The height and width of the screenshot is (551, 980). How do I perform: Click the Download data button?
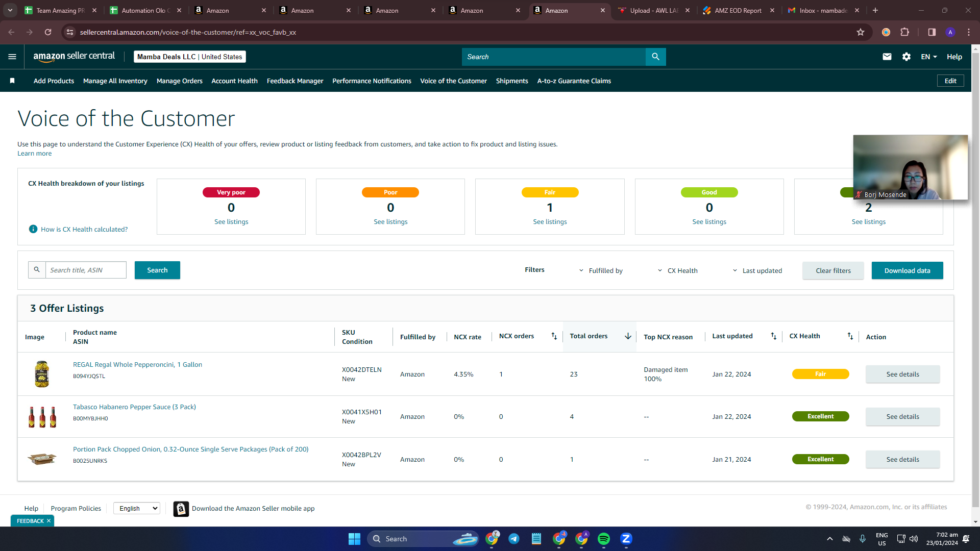(907, 270)
